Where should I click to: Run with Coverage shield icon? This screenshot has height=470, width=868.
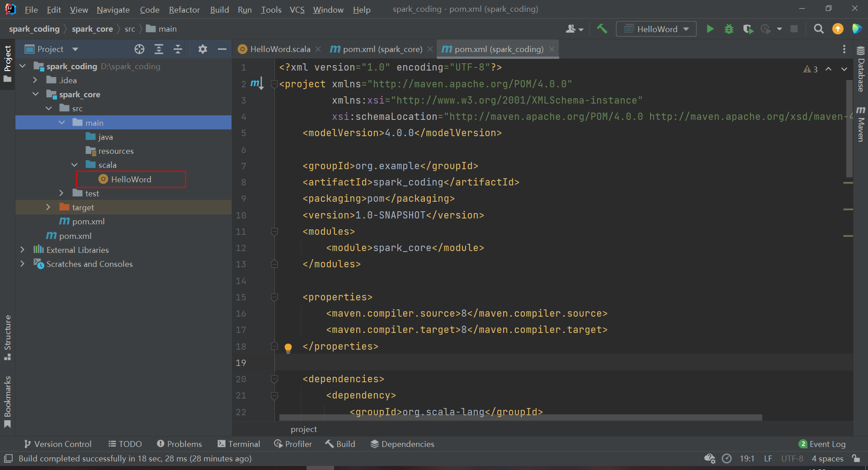[748, 29]
